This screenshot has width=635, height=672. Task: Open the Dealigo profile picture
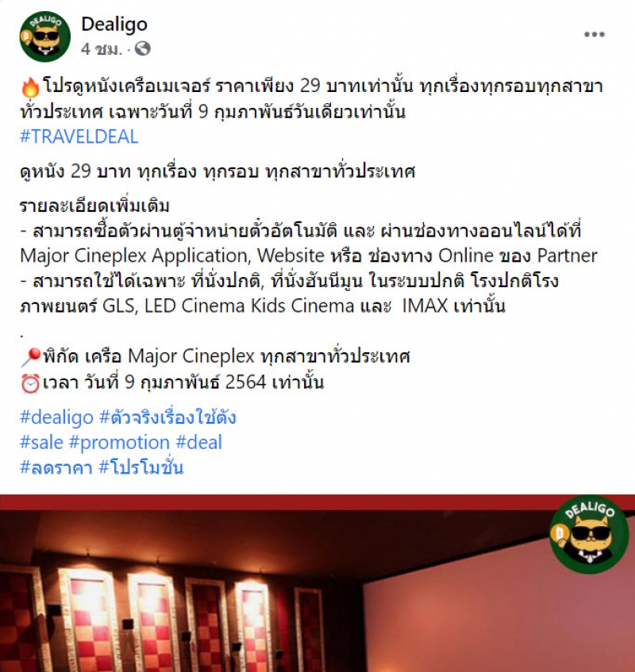click(45, 36)
